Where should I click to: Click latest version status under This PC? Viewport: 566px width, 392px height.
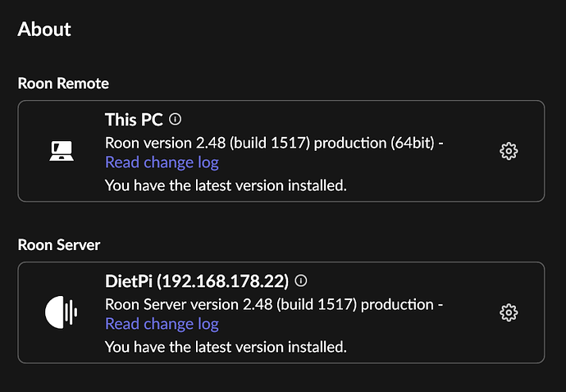click(226, 185)
